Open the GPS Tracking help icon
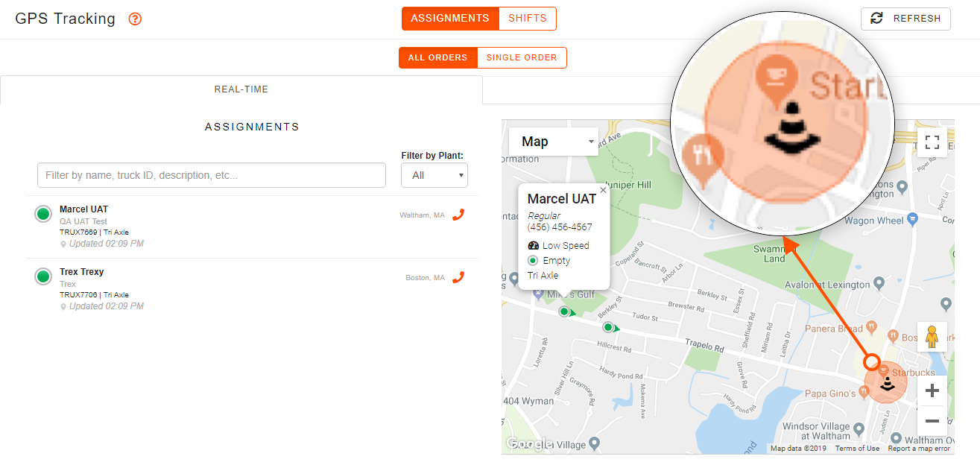 coord(135,19)
